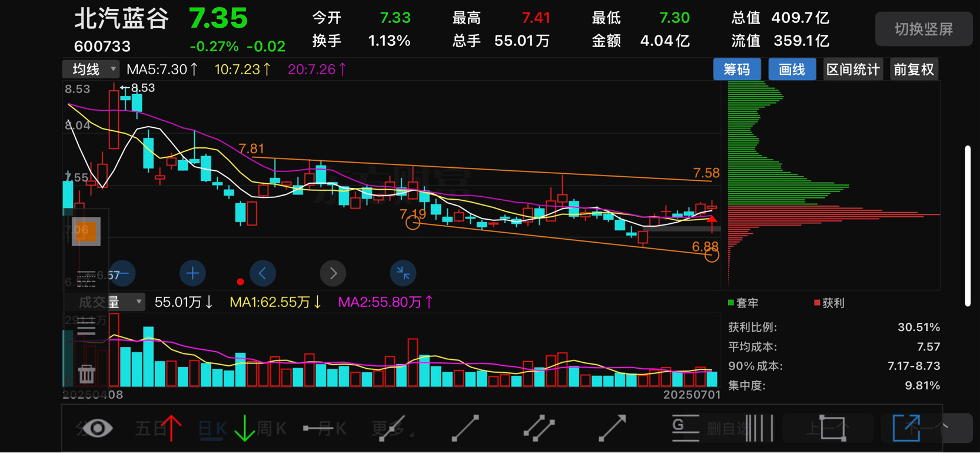
Task: Tap the MA2:55.80万 volume average label
Action: tap(386, 302)
